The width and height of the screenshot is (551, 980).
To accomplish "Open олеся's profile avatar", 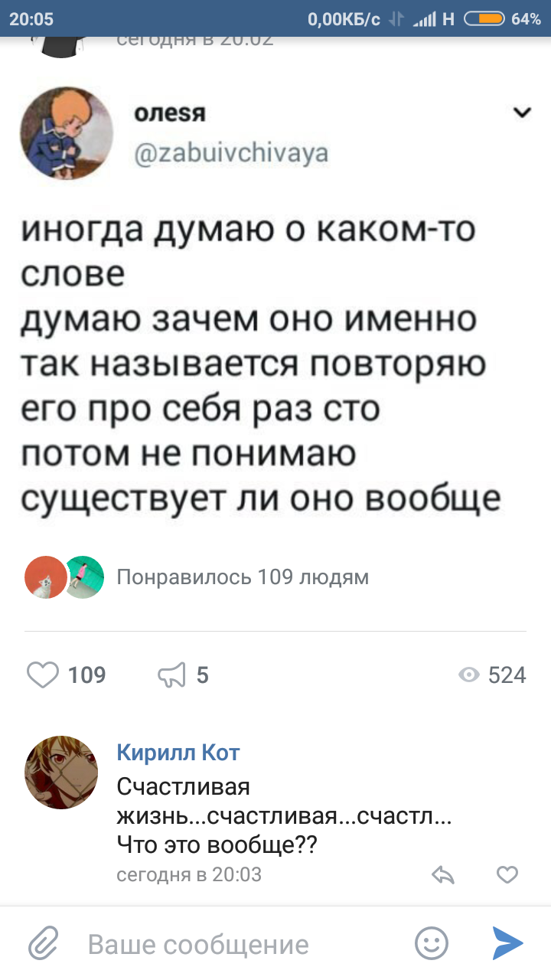I will 66,133.
